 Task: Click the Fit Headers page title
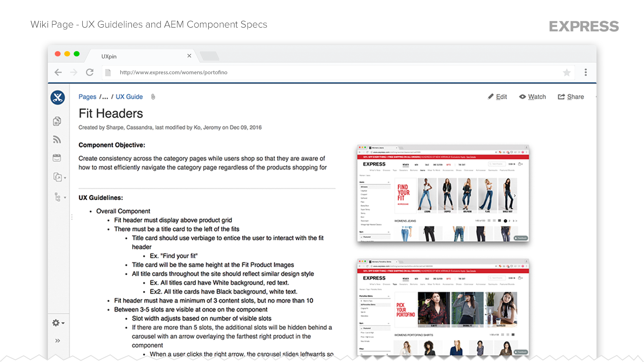click(x=111, y=113)
